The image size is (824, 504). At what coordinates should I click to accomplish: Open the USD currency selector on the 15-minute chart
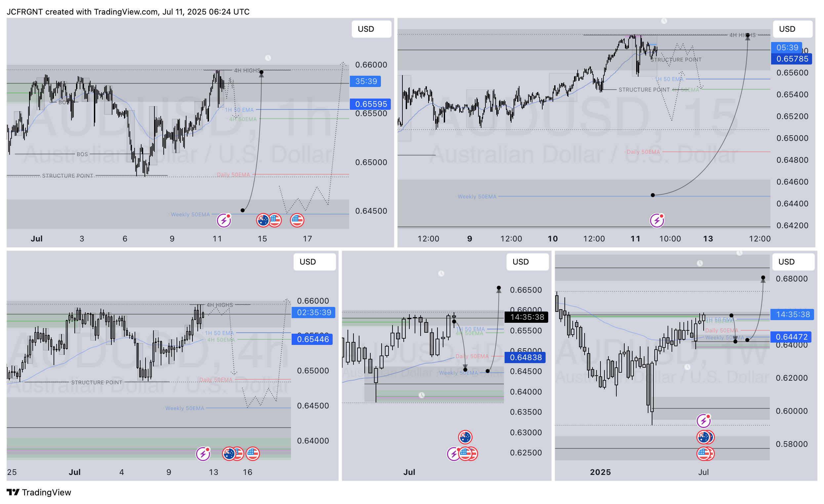(792, 29)
